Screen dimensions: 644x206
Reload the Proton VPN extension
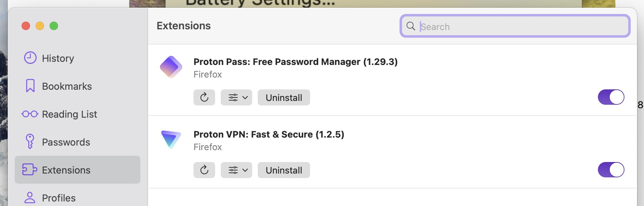[204, 170]
